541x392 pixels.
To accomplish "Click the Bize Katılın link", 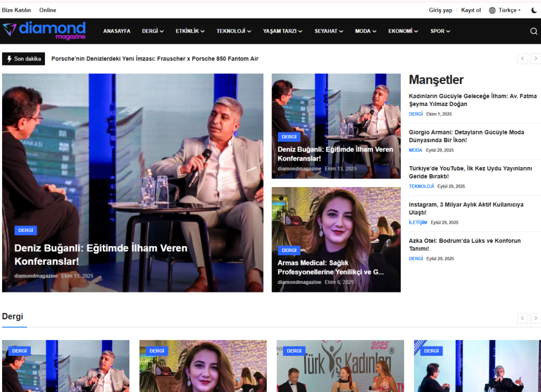I will (17, 10).
